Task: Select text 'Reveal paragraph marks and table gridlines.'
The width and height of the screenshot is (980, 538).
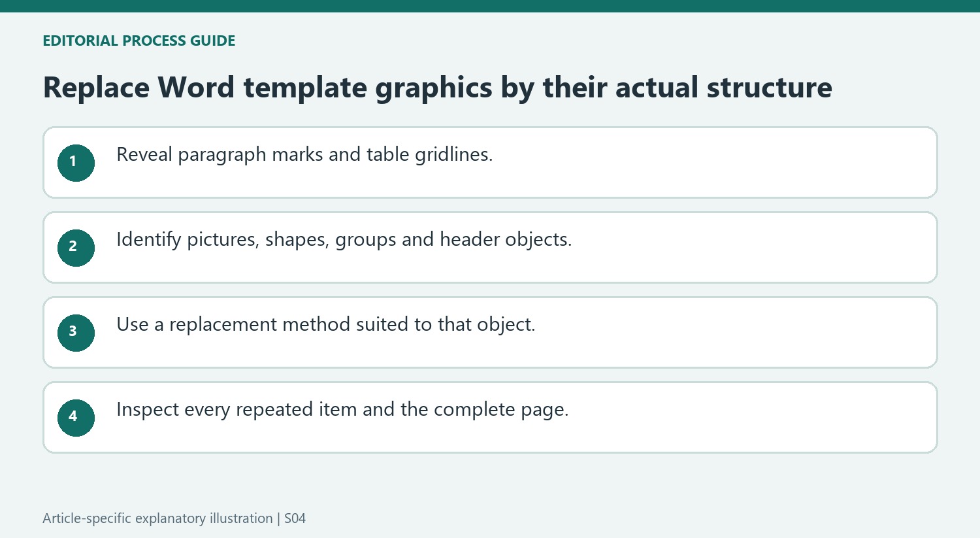Action: coord(304,155)
